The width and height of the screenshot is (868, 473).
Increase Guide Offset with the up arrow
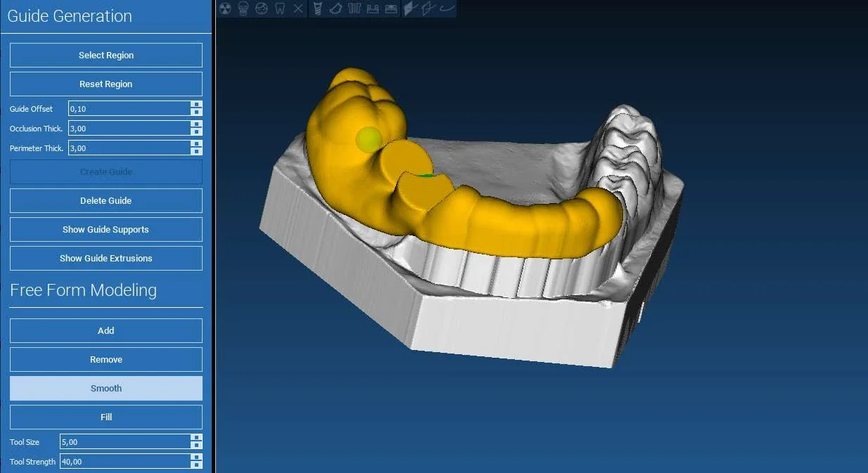(x=197, y=105)
